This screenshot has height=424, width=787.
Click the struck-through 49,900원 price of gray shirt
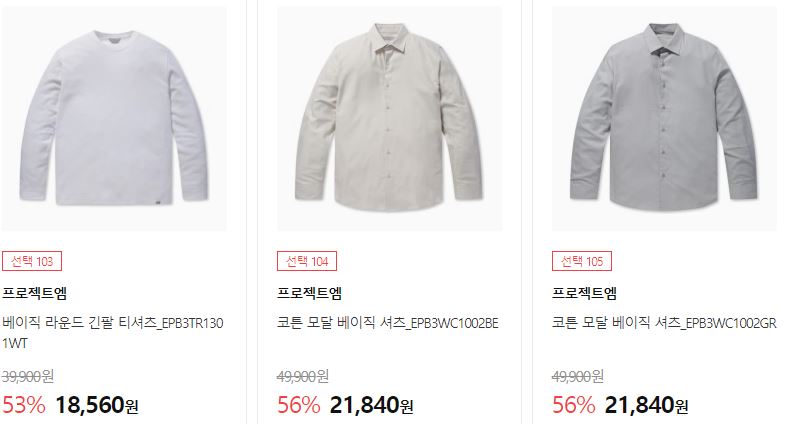point(578,376)
